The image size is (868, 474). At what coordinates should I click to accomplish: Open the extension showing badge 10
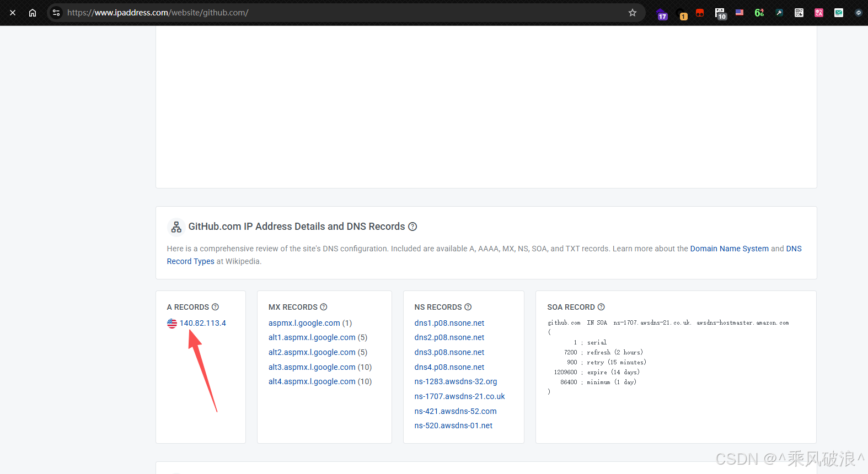coord(720,13)
